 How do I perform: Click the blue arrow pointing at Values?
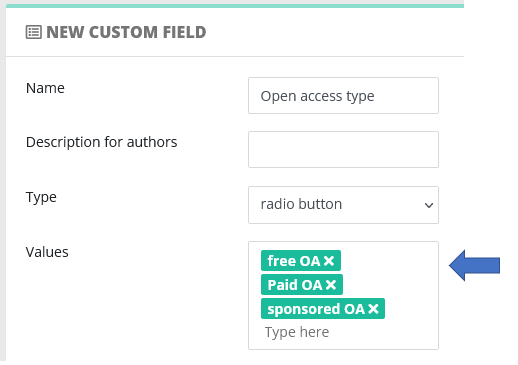pyautogui.click(x=474, y=265)
